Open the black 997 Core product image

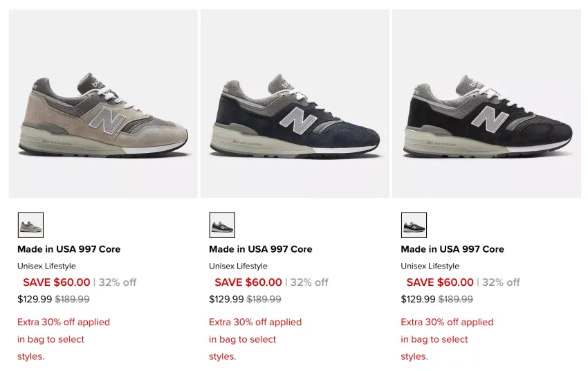click(487, 104)
